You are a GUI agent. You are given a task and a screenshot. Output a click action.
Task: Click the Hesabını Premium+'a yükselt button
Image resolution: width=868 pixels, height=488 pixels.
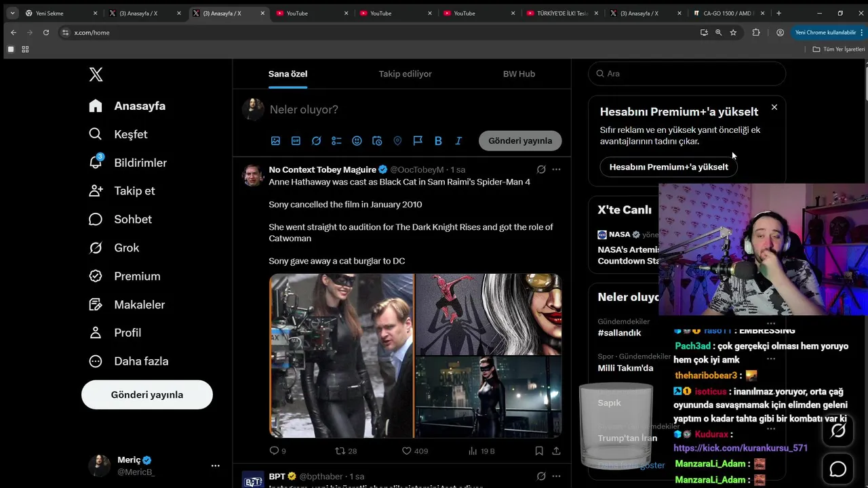(669, 167)
